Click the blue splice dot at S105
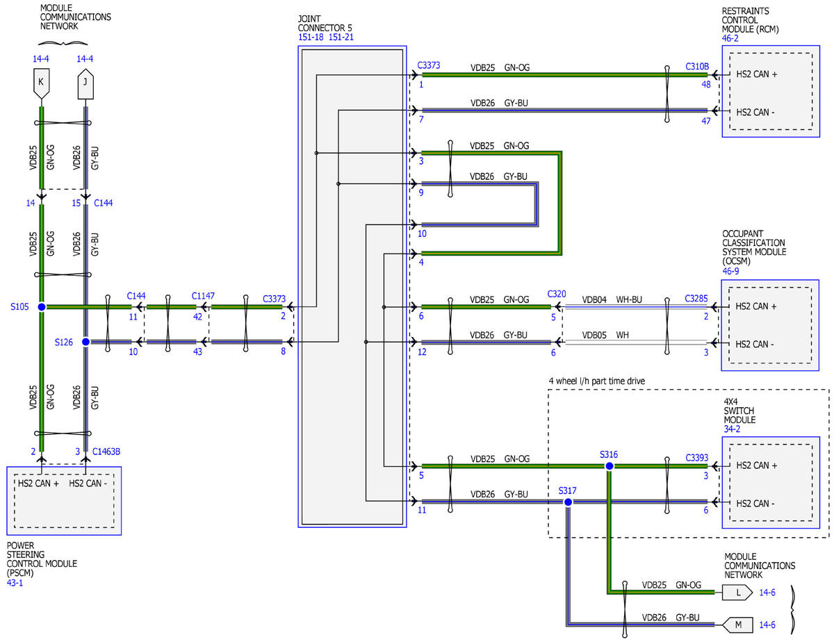This screenshot has width=834, height=644. 41,306
